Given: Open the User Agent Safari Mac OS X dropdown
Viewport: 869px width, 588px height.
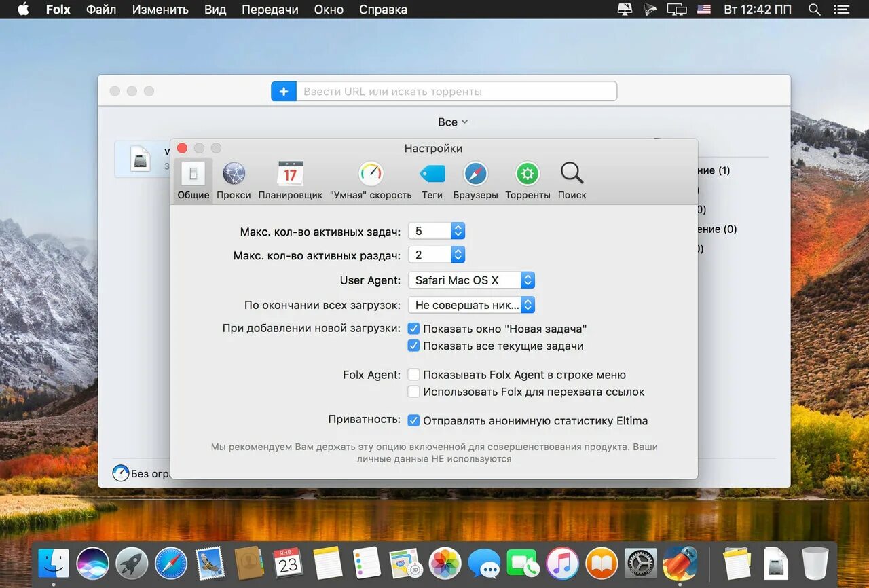Looking at the screenshot, I should click(x=472, y=280).
